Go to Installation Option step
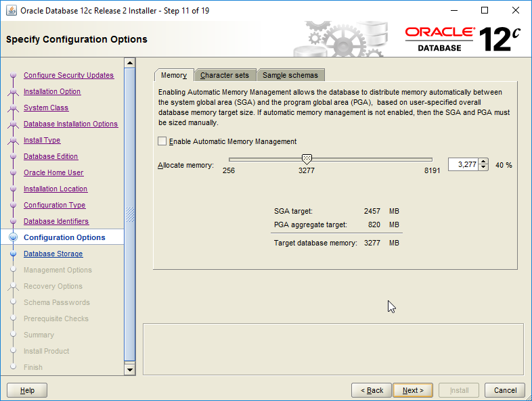532x401 pixels. tap(52, 91)
